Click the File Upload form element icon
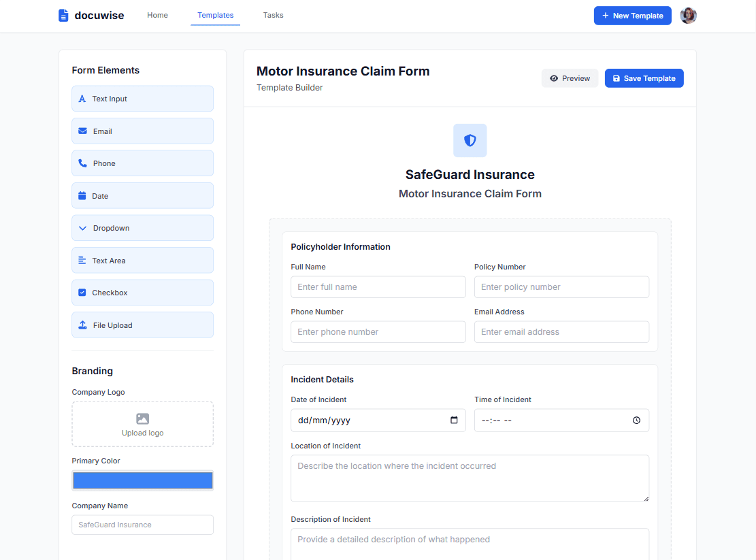Screen dimensions: 756x560 point(82,325)
